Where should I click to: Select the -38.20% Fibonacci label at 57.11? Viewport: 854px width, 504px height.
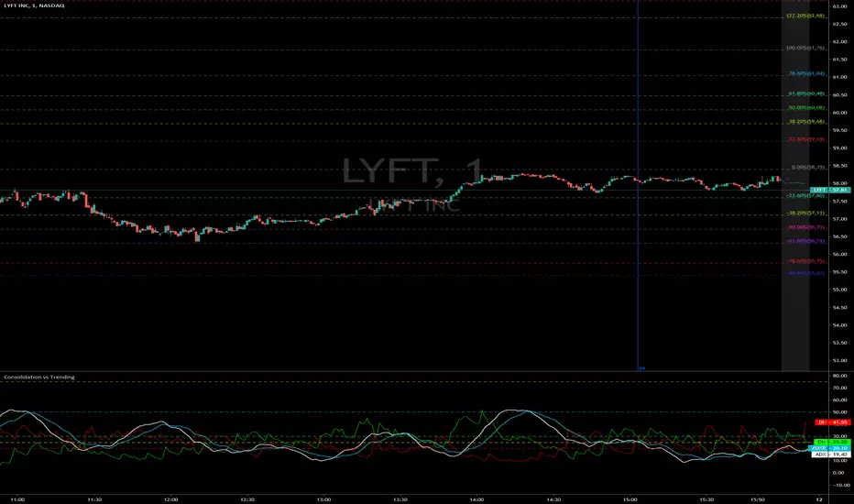pyautogui.click(x=805, y=214)
